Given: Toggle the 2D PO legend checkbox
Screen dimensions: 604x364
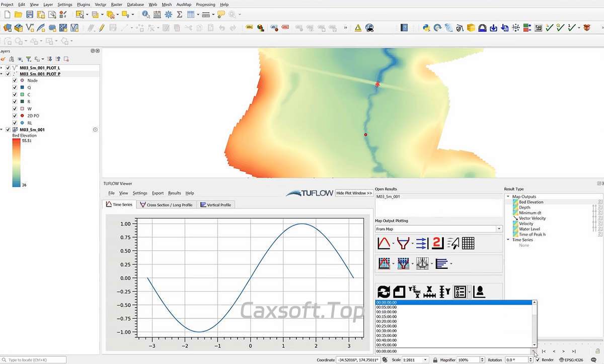Looking at the screenshot, I should point(15,116).
